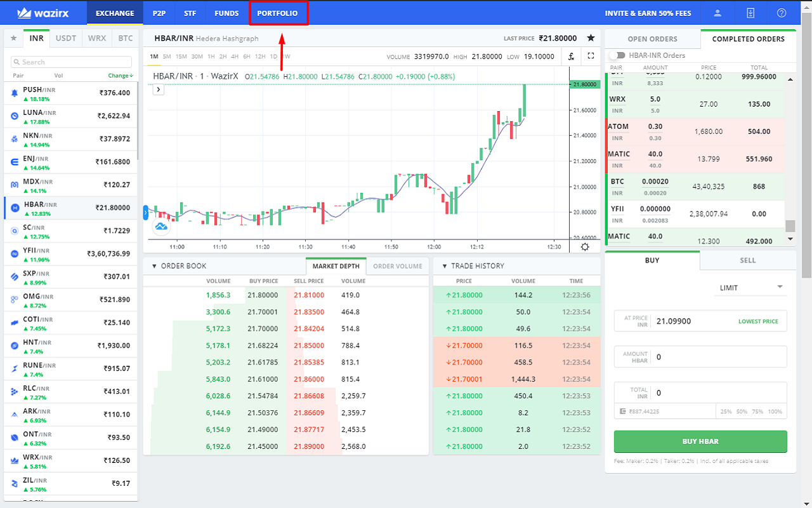
Task: Click the wallet balance icon
Action: 624,411
